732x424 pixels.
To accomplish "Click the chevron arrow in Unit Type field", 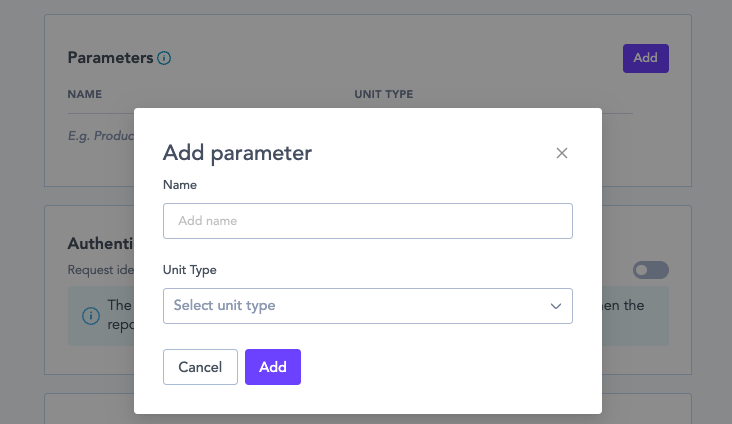I will [x=556, y=306].
